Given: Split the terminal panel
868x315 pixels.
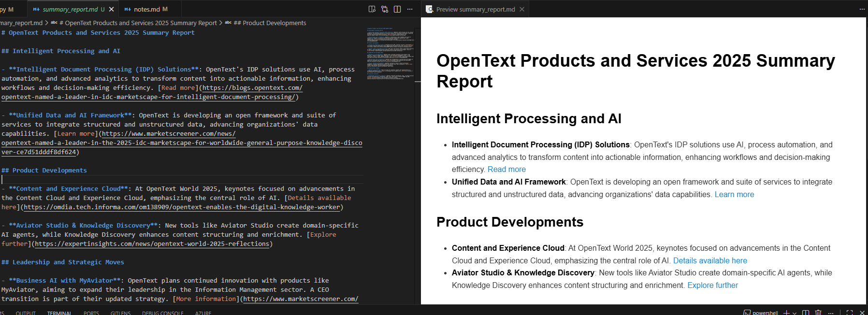Looking at the screenshot, I should [x=806, y=313].
